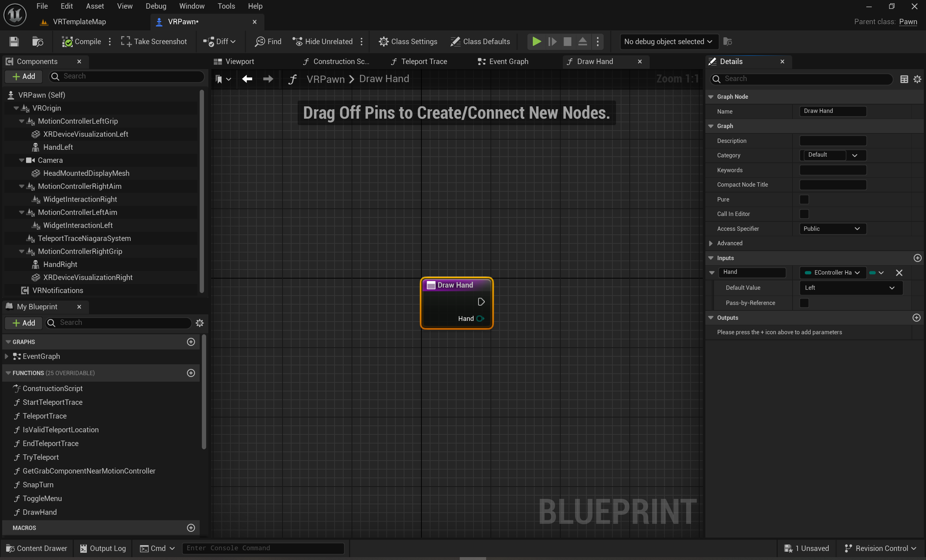Add a new component to VRPawn
The width and height of the screenshot is (926, 560).
click(23, 76)
